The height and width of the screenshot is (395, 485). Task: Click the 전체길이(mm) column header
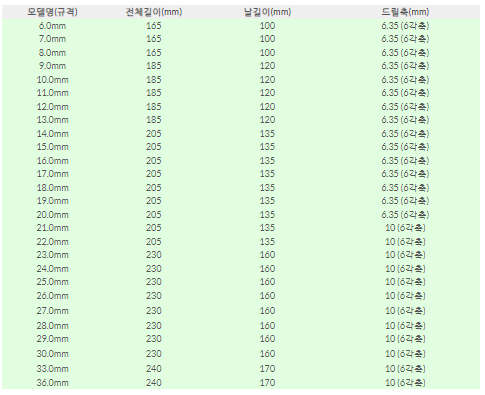point(154,12)
